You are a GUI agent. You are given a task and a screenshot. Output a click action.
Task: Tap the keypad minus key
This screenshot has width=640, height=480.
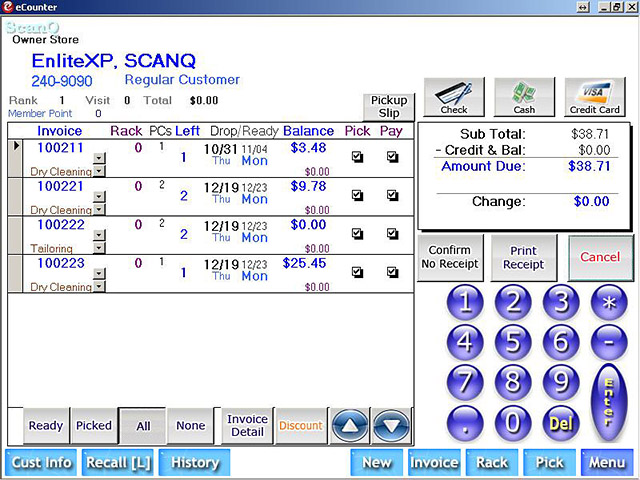[x=609, y=342]
